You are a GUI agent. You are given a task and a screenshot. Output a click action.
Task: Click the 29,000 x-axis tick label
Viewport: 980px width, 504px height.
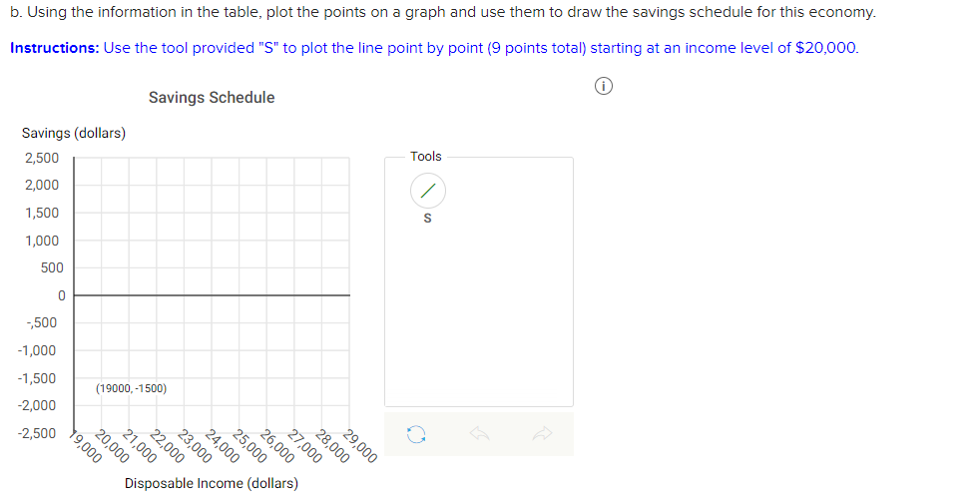point(360,447)
